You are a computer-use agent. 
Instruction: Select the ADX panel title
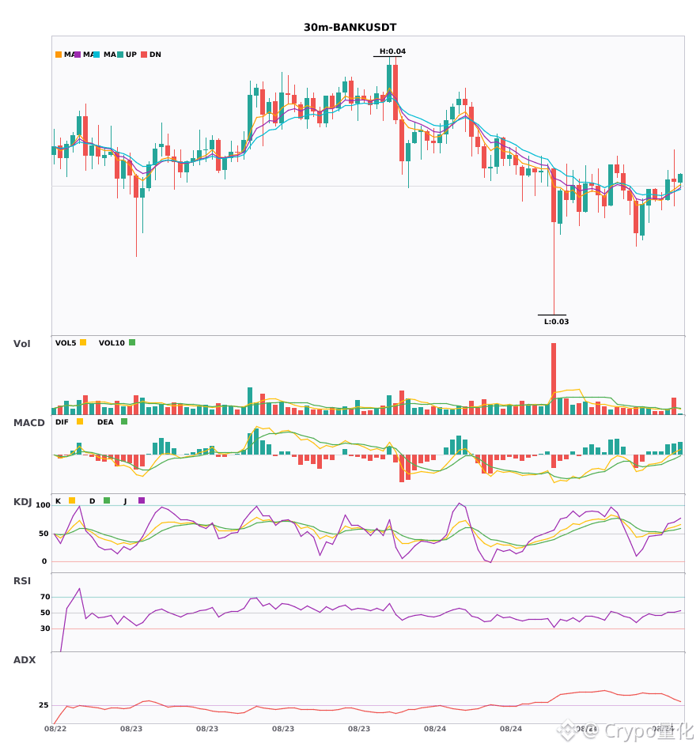[x=25, y=660]
